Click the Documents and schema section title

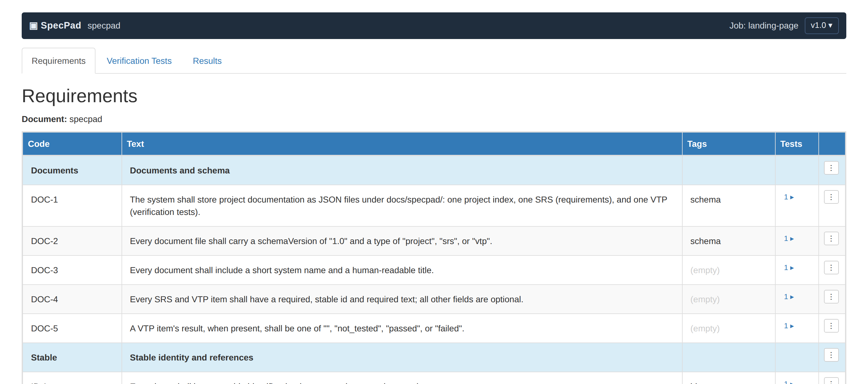point(179,171)
